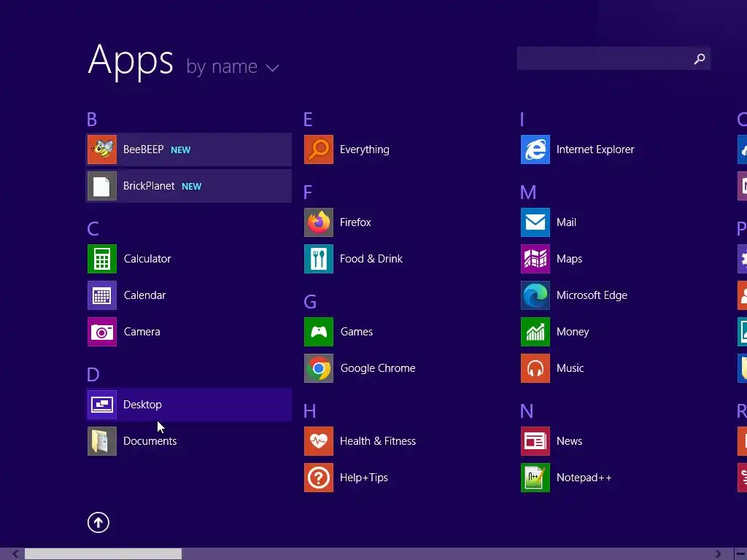Open the Mail envelope icon
Image resolution: width=747 pixels, height=560 pixels.
[535, 222]
